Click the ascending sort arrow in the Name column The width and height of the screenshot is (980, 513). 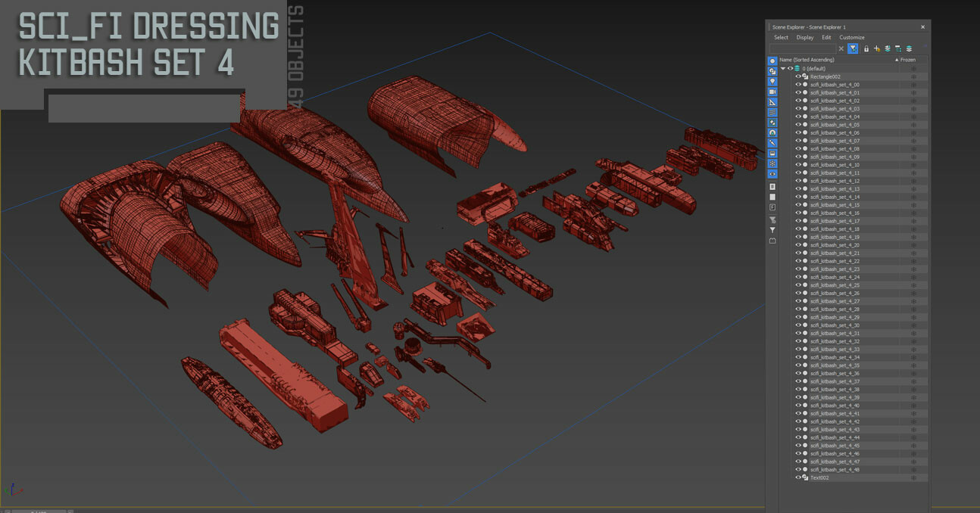coord(897,60)
